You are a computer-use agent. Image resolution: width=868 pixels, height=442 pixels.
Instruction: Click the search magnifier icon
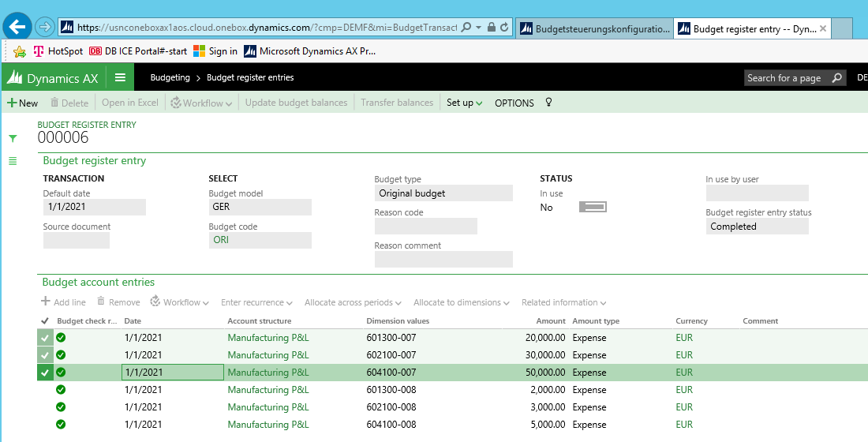click(836, 77)
